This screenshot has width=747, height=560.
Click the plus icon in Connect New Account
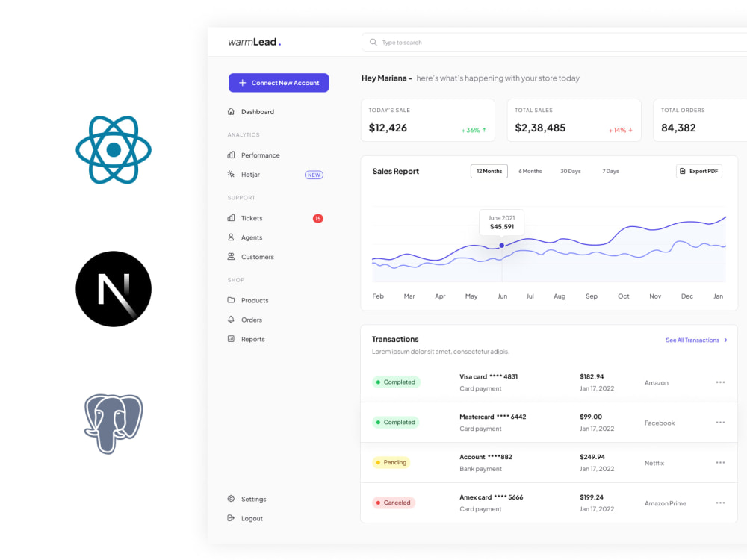click(x=243, y=83)
